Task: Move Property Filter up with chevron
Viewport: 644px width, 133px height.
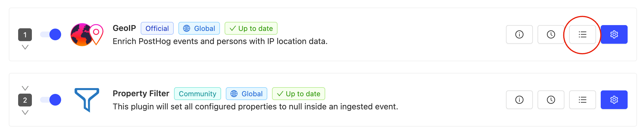Action: point(25,88)
